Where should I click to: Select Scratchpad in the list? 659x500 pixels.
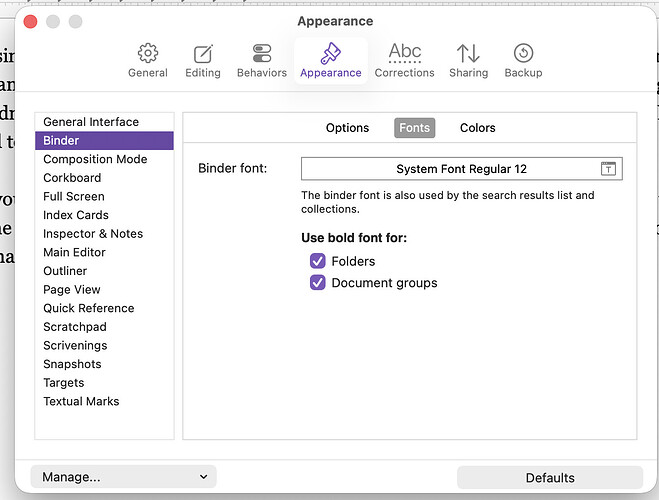point(104,327)
